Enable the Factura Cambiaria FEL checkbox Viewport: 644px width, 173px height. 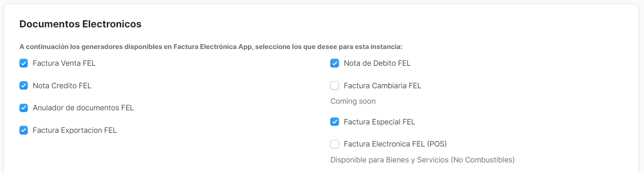click(x=335, y=86)
